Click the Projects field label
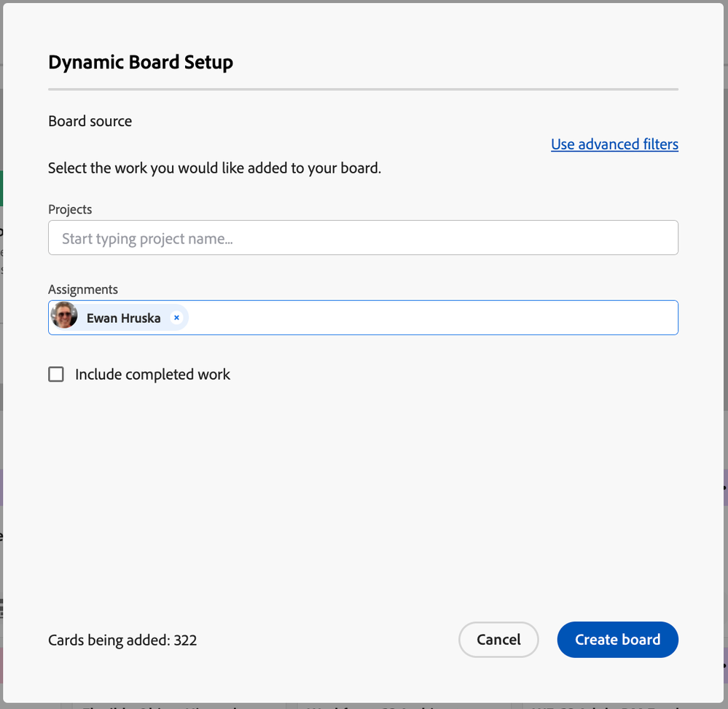 [x=70, y=209]
